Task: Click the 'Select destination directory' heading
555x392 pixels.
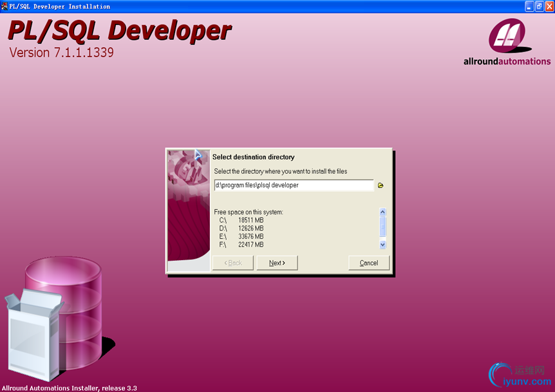Action: pyautogui.click(x=254, y=157)
